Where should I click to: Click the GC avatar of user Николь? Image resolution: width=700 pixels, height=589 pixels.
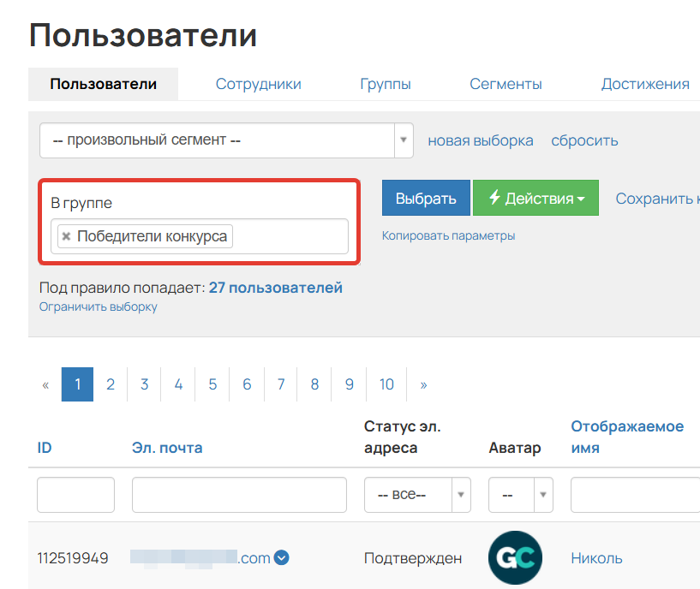pos(514,557)
